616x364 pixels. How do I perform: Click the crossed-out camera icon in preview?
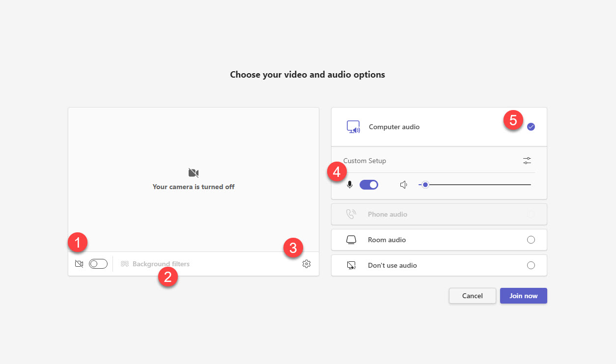pyautogui.click(x=194, y=173)
